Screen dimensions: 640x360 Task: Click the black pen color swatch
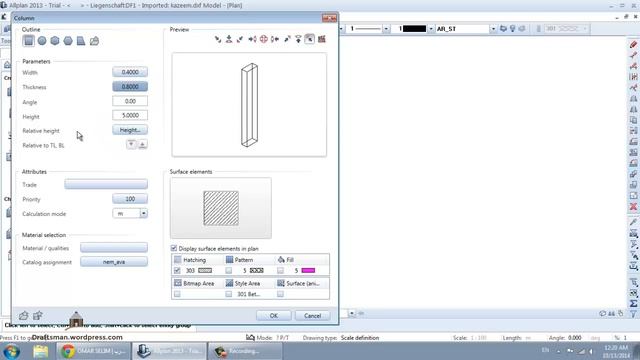(414, 29)
